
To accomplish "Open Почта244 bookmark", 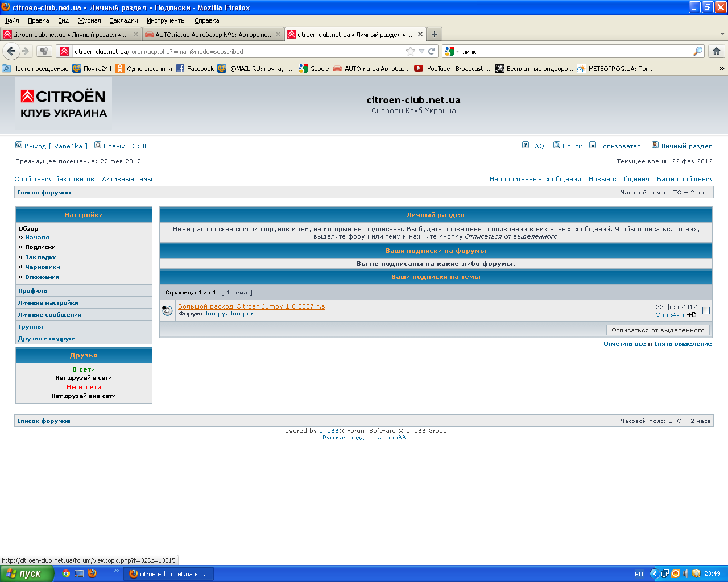I will click(92, 68).
